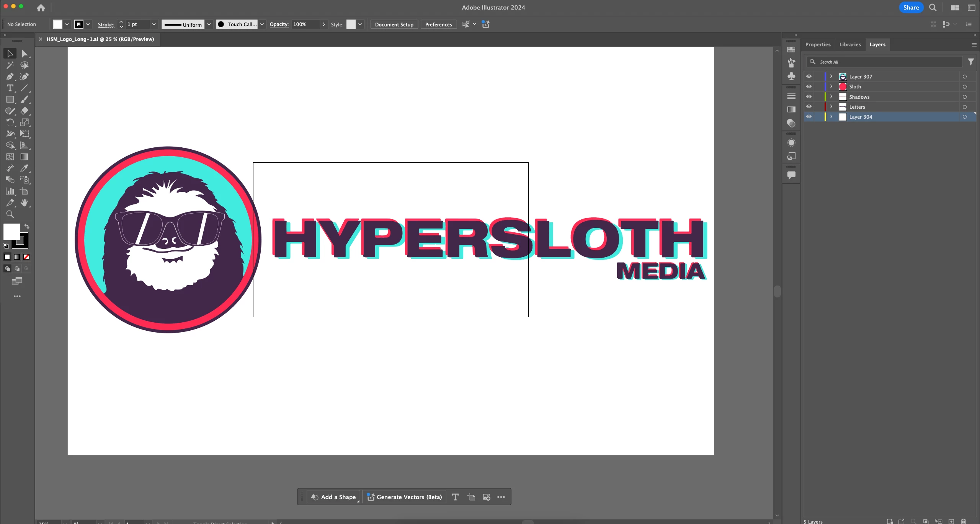The width and height of the screenshot is (980, 524).
Task: Hide the Letters layer
Action: [x=809, y=107]
